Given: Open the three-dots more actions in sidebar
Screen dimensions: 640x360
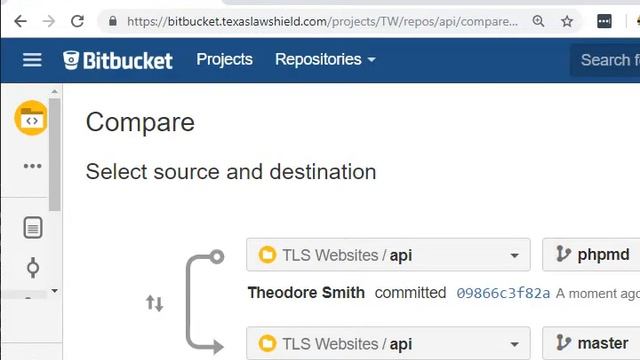Looking at the screenshot, I should click(x=32, y=166).
